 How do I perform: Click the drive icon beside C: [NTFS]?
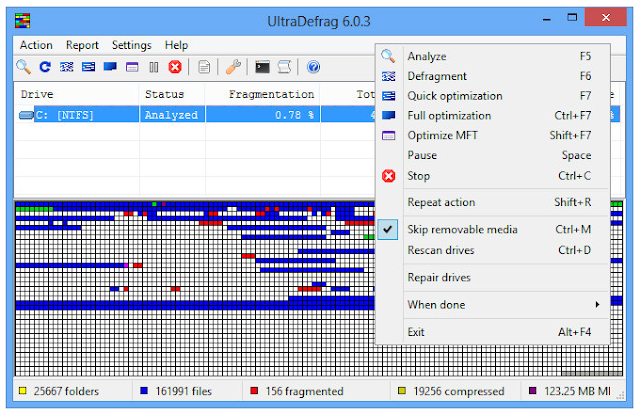point(26,115)
